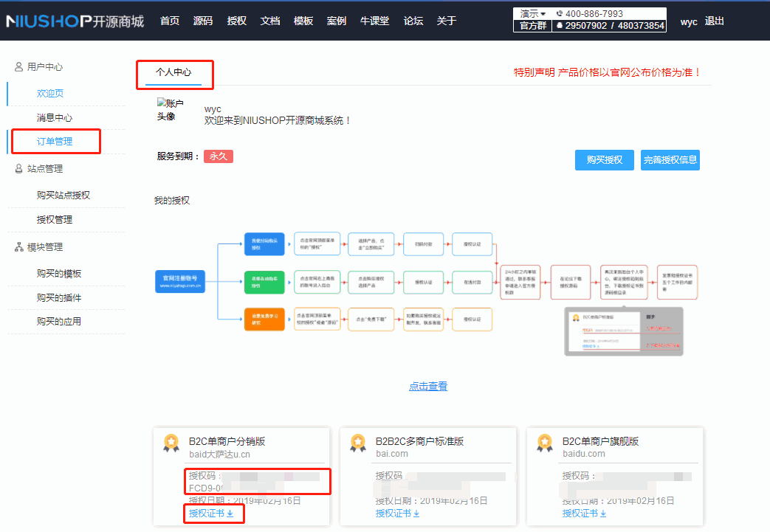Image resolution: width=770 pixels, height=532 pixels.
Task: Download 授权证书 for B2C单商户旗舰版
Action: click(x=585, y=514)
